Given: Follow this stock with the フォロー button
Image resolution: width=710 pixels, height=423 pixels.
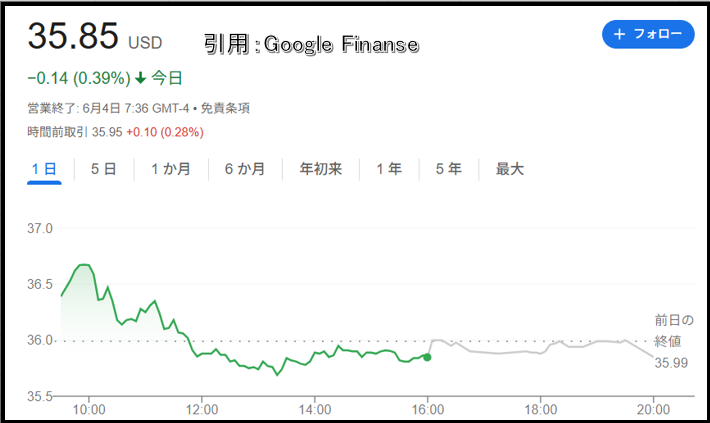Looking at the screenshot, I should tap(648, 34).
